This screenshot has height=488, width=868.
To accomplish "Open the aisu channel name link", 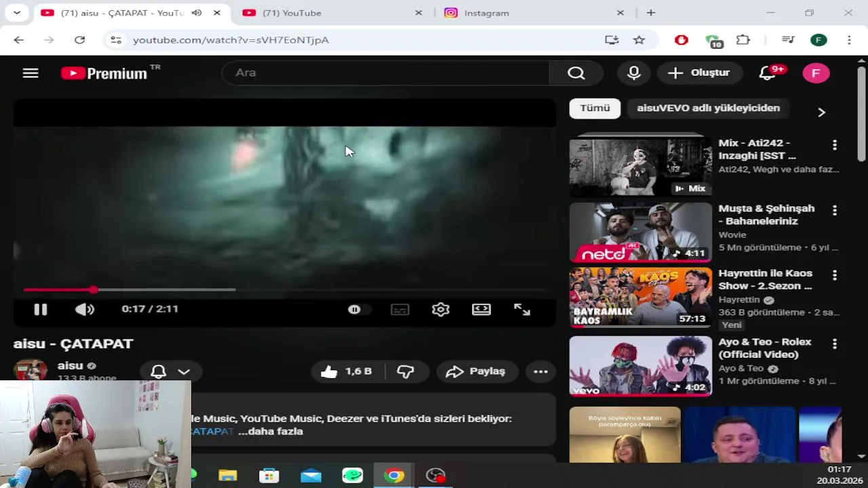I will pos(70,366).
